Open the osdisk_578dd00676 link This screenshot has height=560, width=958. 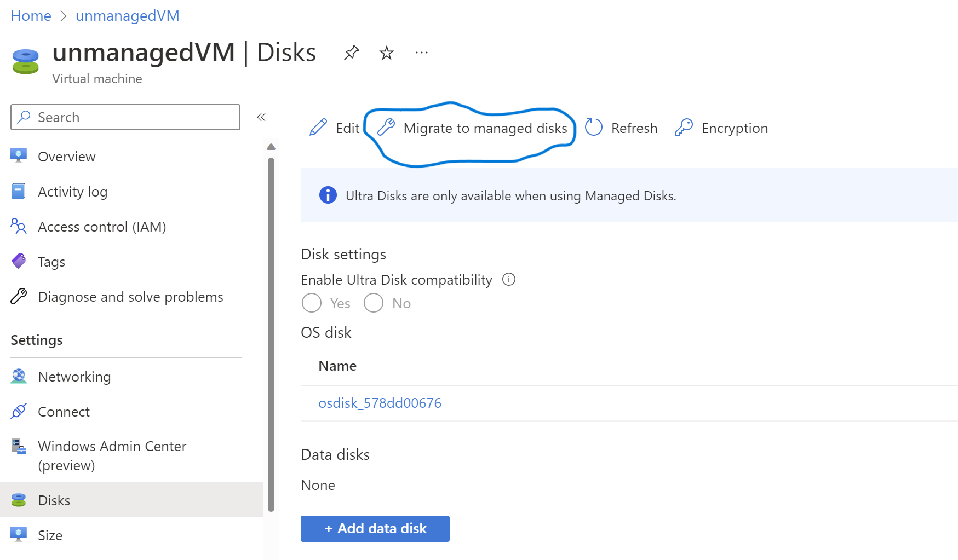tap(380, 402)
